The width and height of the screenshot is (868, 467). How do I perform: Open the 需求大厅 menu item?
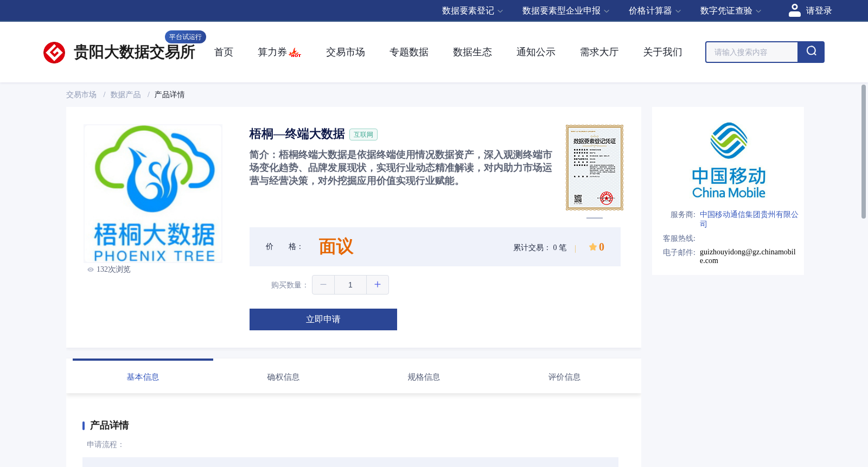pos(599,52)
